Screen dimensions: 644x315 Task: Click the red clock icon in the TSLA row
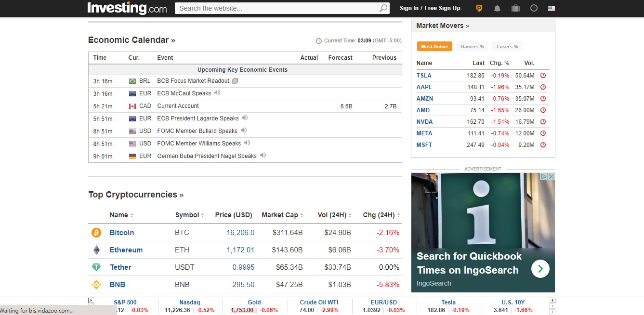click(543, 76)
